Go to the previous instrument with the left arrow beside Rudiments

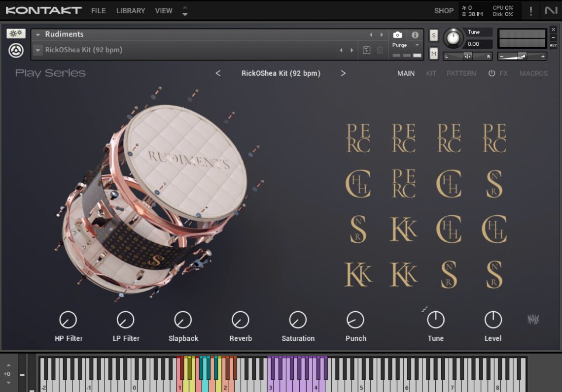[x=371, y=35]
